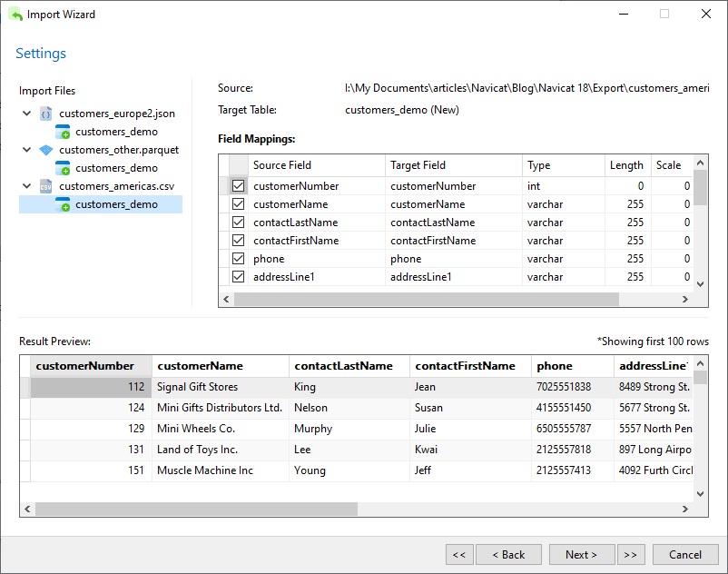
Task: Click target field cell 'contactLastName'
Action: [454, 223]
